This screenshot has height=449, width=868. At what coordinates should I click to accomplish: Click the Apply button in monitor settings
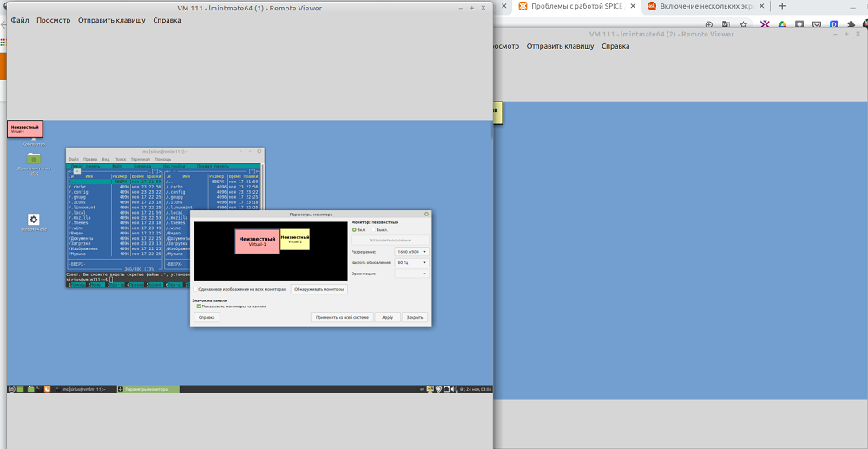(x=387, y=317)
